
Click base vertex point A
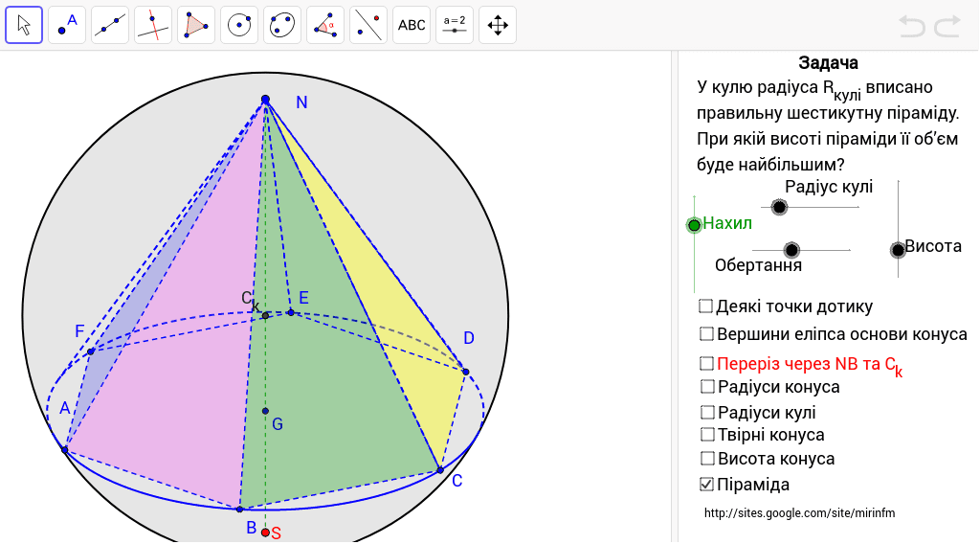[x=64, y=449]
